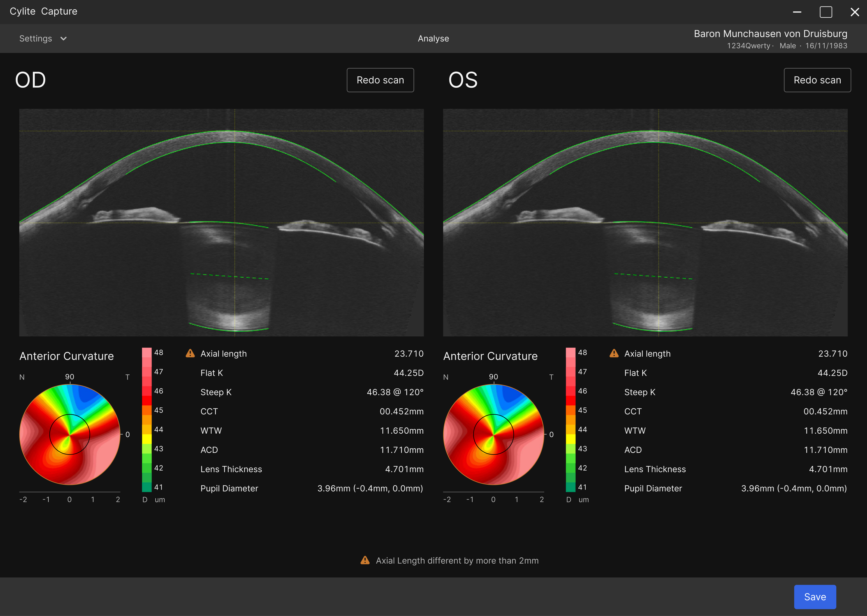Viewport: 867px width, 616px height.
Task: Click the OS anterior curvature map
Action: [x=494, y=434]
